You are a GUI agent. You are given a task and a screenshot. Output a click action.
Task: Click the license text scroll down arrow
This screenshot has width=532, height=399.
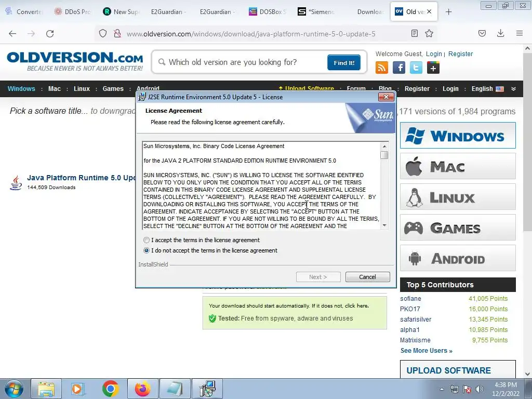[x=384, y=225]
